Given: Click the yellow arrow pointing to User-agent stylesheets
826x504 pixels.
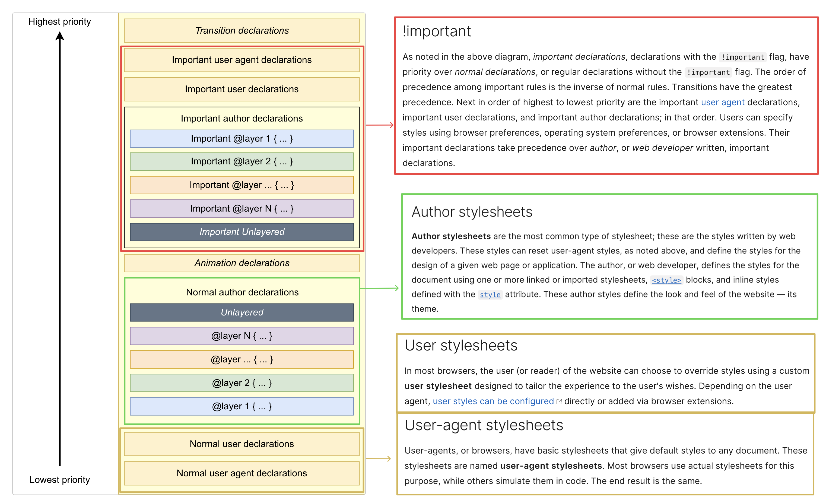Looking at the screenshot, I should point(378,458).
